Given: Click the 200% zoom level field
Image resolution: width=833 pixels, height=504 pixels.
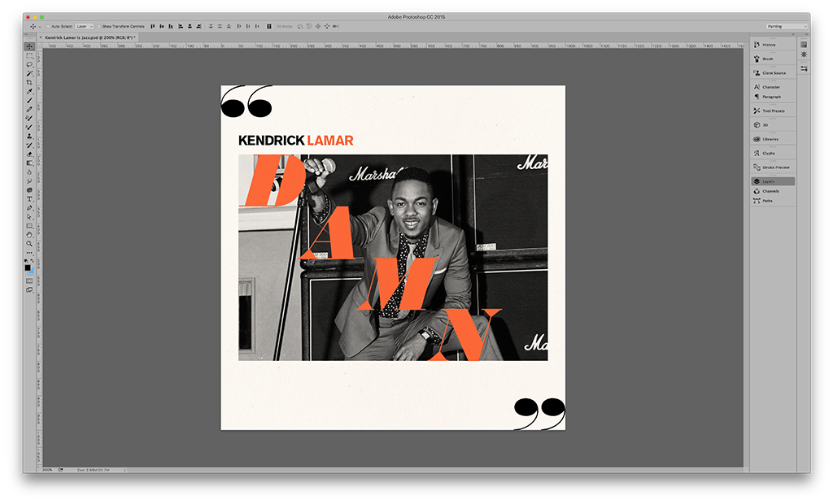Looking at the screenshot, I should 47,470.
